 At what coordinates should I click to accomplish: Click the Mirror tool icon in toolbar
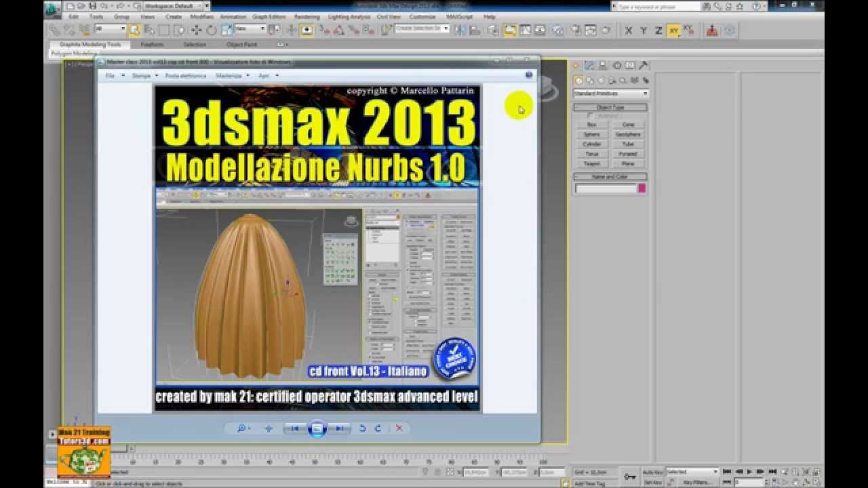click(x=460, y=30)
